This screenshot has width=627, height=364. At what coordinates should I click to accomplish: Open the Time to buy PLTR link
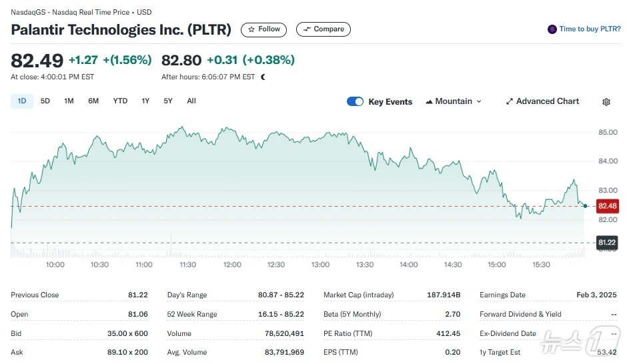click(590, 29)
